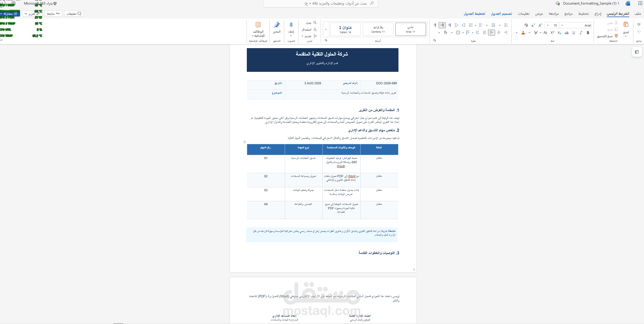Viewport: 644px width, 324px height.
Task: Toggle subscript formatting
Action: [x=559, y=33]
